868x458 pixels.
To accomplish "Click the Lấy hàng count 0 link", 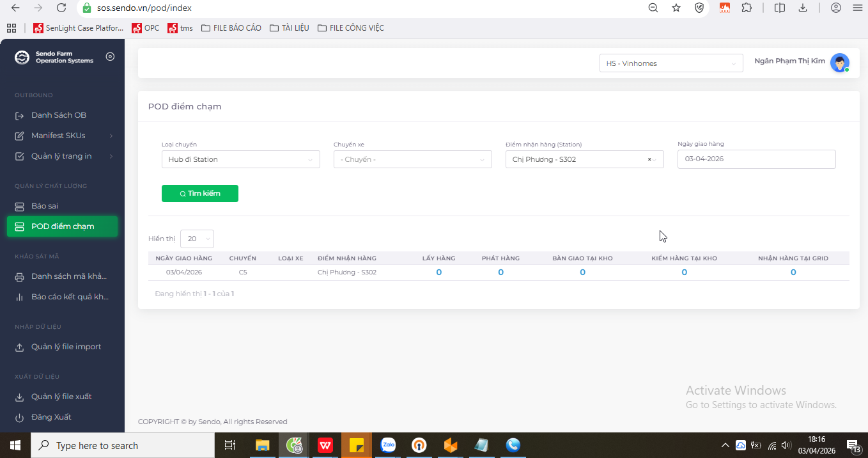I will click(438, 272).
